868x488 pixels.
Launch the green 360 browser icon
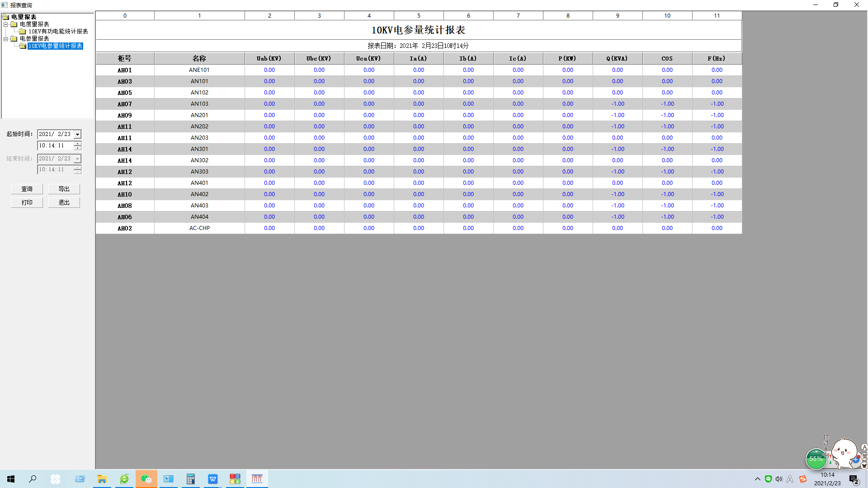coord(124,479)
